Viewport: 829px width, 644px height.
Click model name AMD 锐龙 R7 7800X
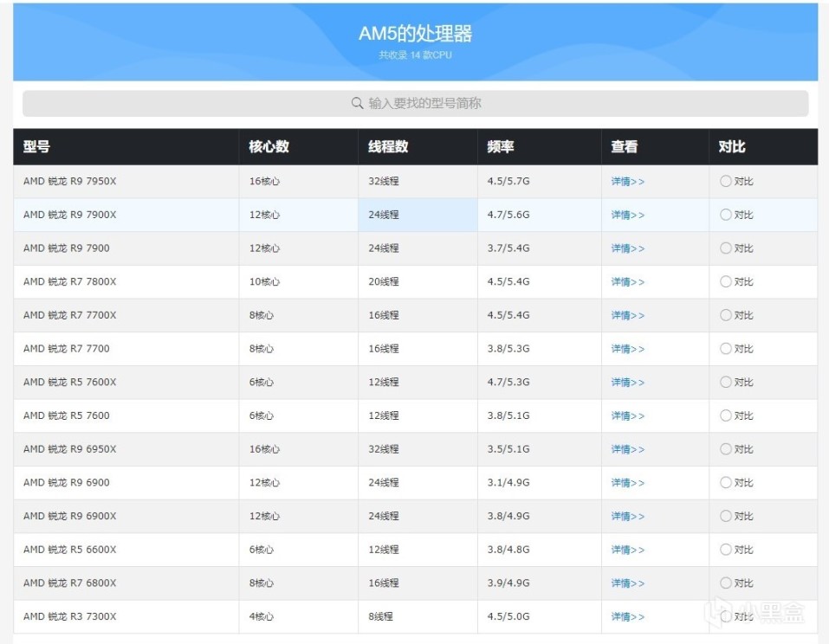tap(70, 281)
